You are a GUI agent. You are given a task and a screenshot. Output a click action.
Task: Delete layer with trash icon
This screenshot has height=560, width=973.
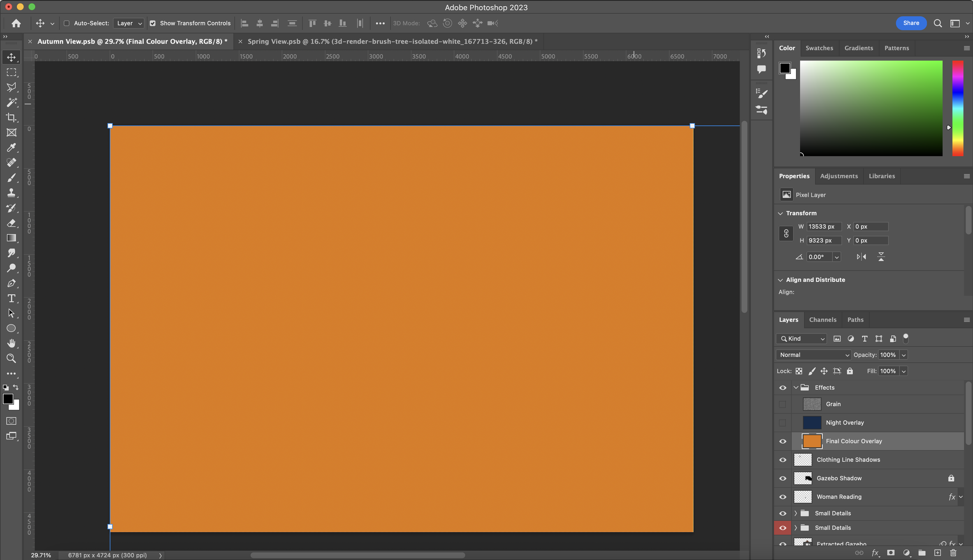[x=953, y=553]
